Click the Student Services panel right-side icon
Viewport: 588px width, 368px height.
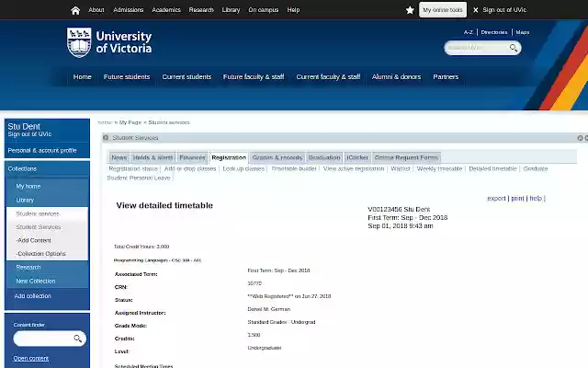pyautogui.click(x=580, y=138)
